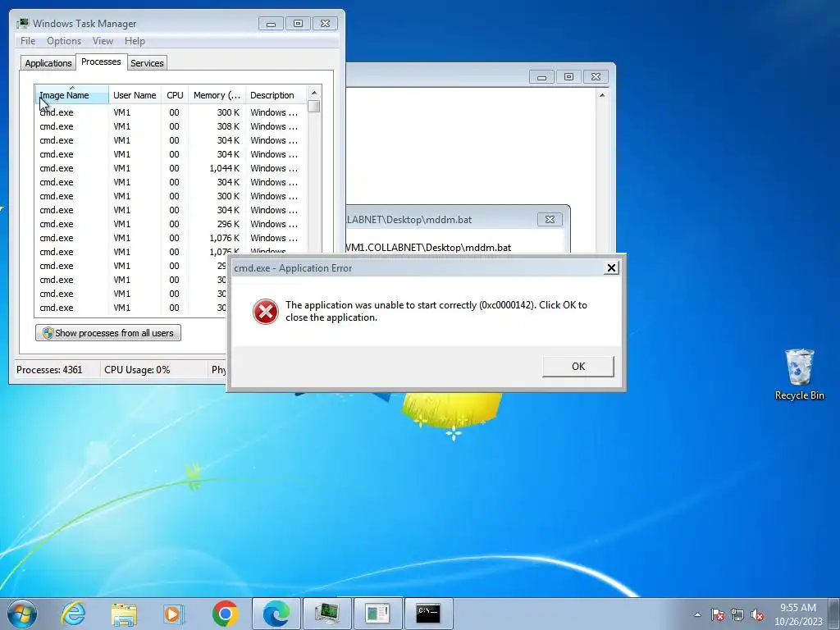Viewport: 840px width, 630px height.
Task: Click Processes: 4361 in status bar
Action: [49, 370]
